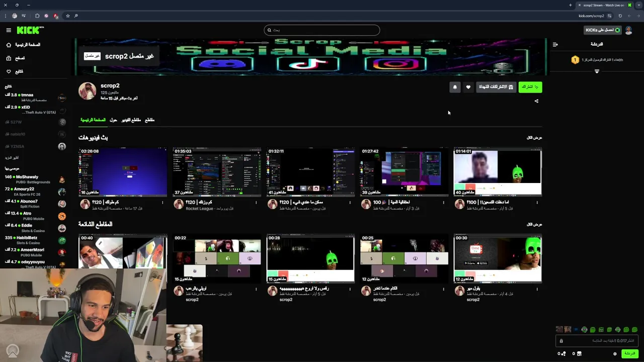Click the green subscribe button
Image resolution: width=644 pixels, height=362 pixels.
pyautogui.click(x=530, y=87)
